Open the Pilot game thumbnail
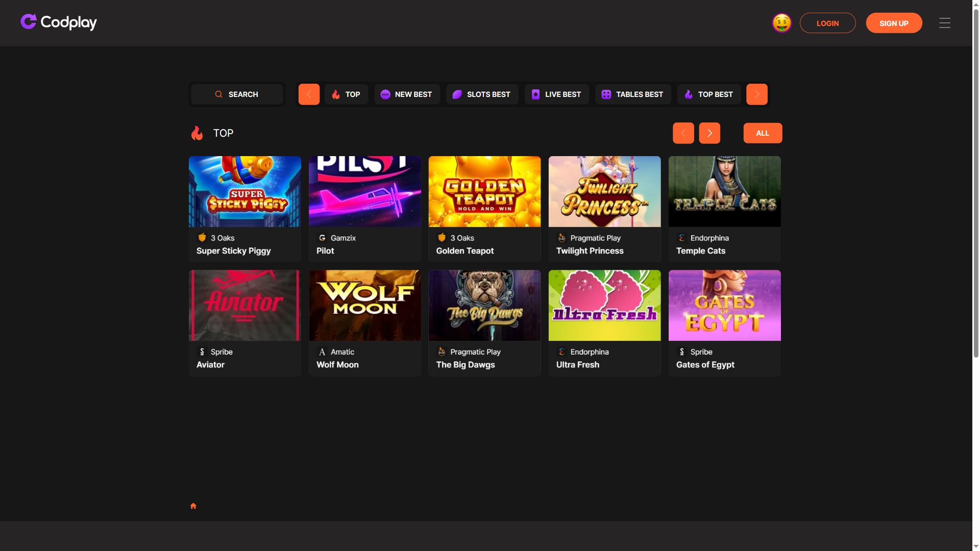 (365, 191)
